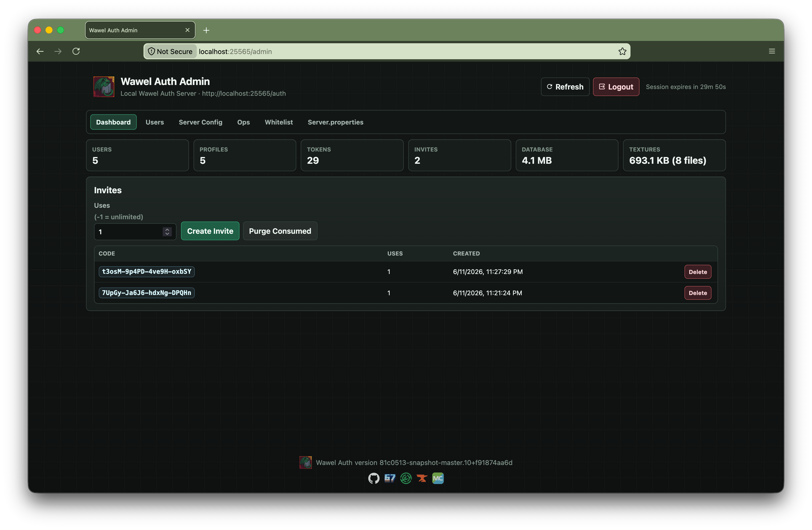
Task: Click the Wawel Auth version text in the footer
Action: (414, 462)
